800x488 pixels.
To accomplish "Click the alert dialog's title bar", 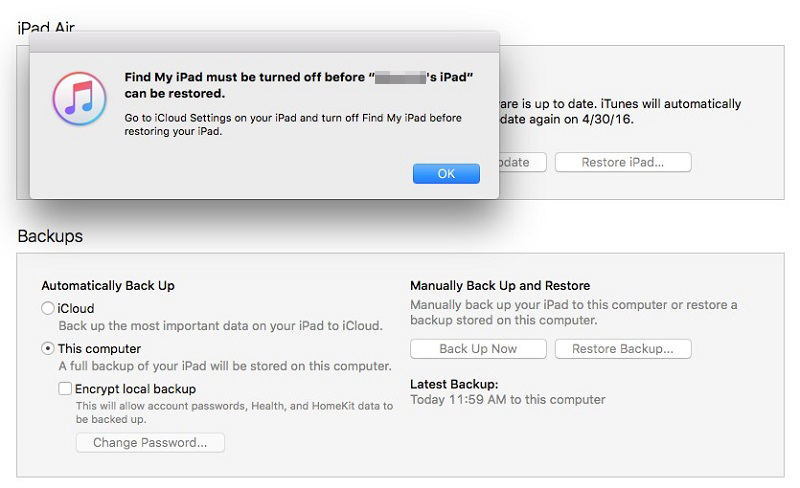I will (264, 42).
